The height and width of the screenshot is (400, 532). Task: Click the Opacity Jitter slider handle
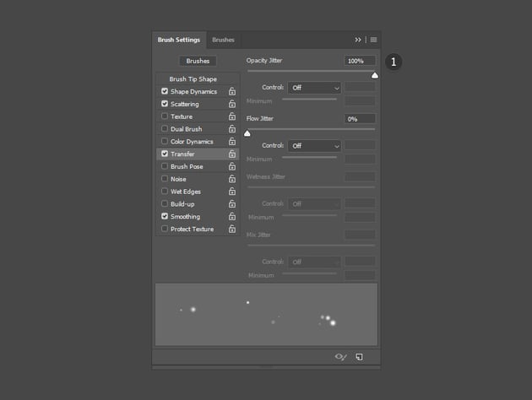[375, 75]
